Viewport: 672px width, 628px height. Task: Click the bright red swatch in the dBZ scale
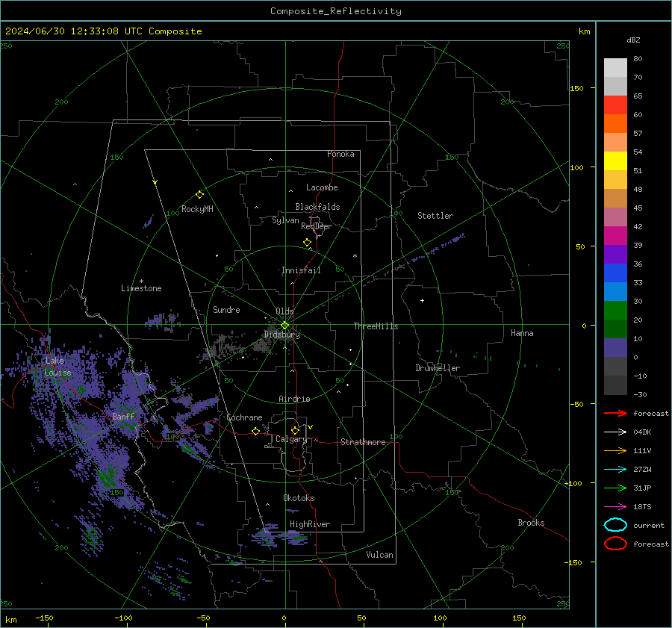coord(615,105)
